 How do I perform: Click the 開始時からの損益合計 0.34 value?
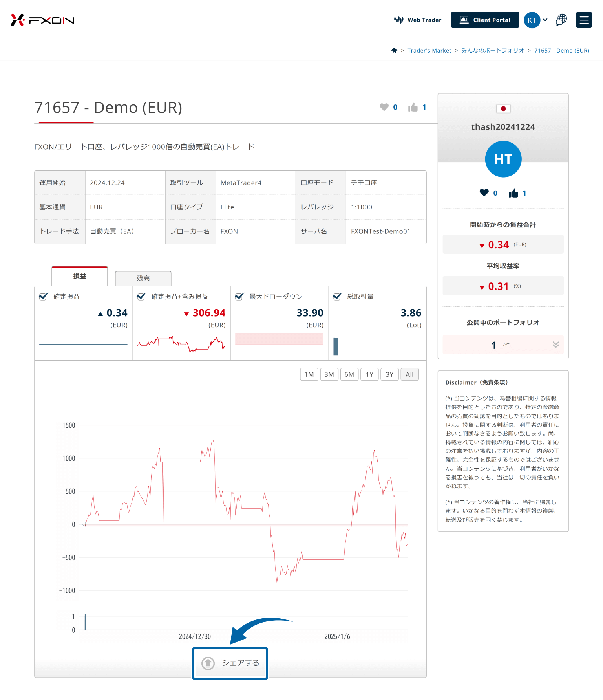(499, 245)
